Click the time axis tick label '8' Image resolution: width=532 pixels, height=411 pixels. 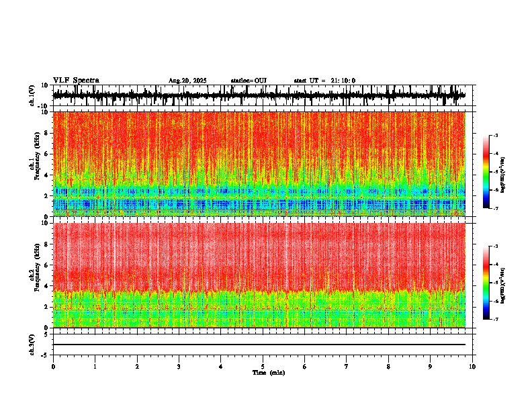pos(388,367)
